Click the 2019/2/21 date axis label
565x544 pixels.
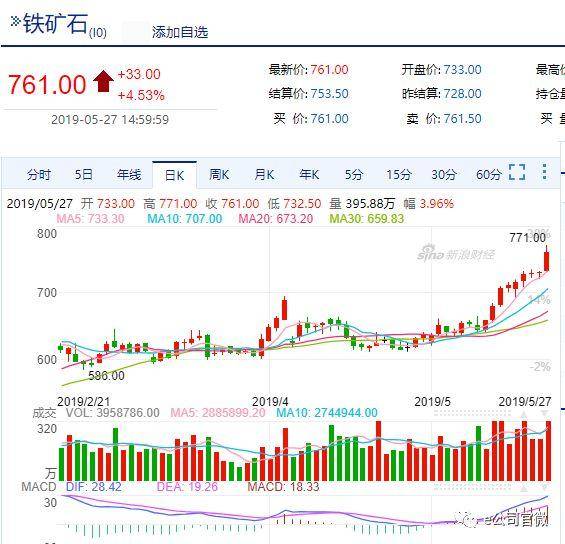coord(84,401)
